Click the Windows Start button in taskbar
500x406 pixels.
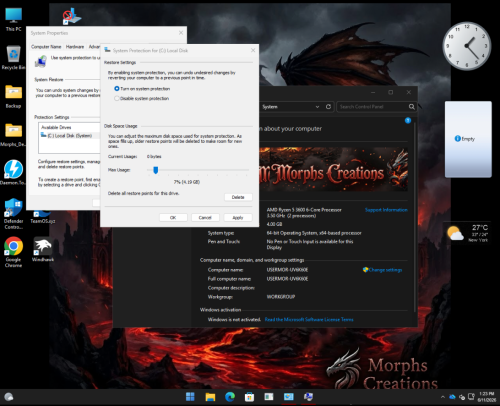[x=190, y=397]
